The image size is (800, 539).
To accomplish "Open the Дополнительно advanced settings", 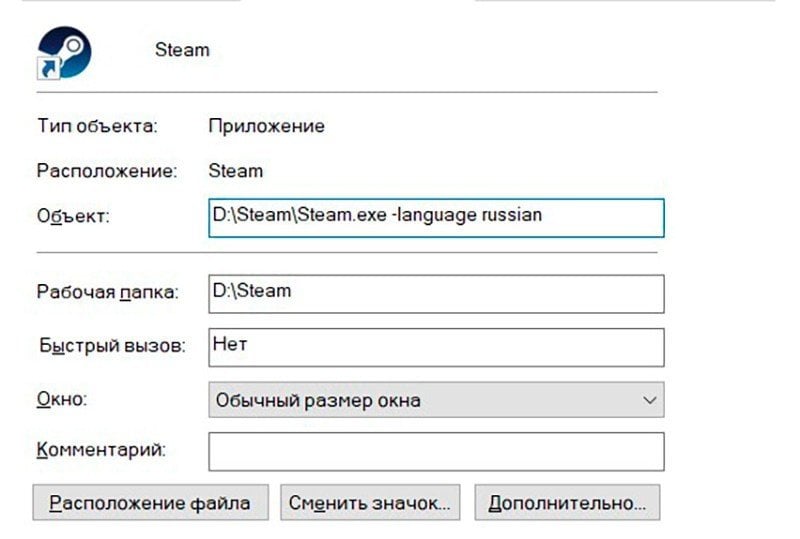I will click(567, 503).
